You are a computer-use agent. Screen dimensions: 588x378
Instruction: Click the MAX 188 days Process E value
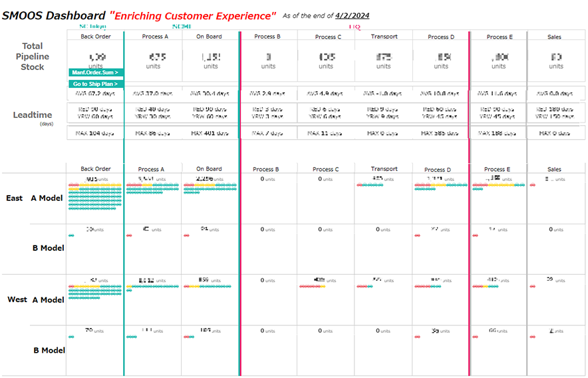(x=498, y=133)
